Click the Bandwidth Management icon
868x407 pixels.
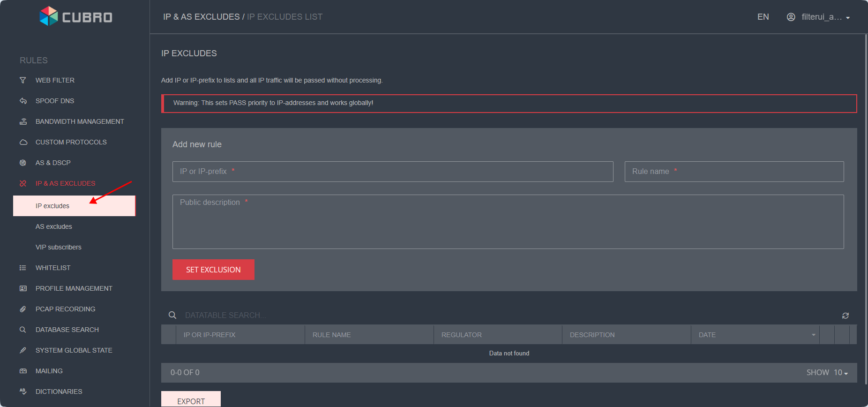23,121
